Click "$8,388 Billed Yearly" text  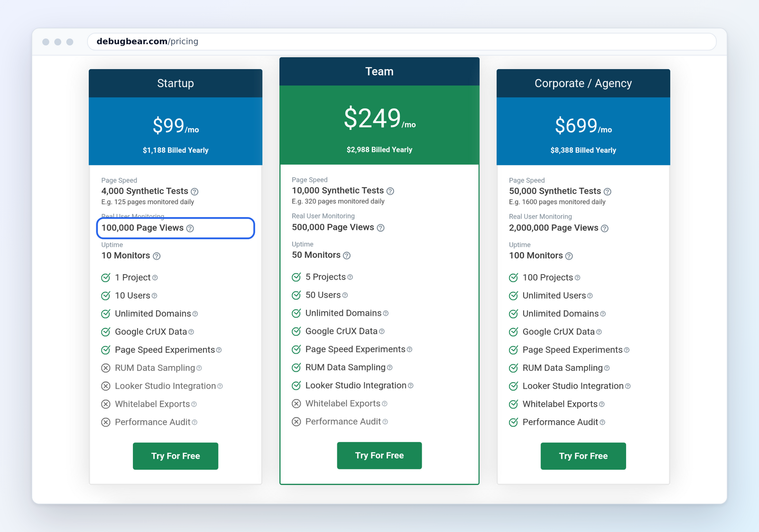click(583, 150)
